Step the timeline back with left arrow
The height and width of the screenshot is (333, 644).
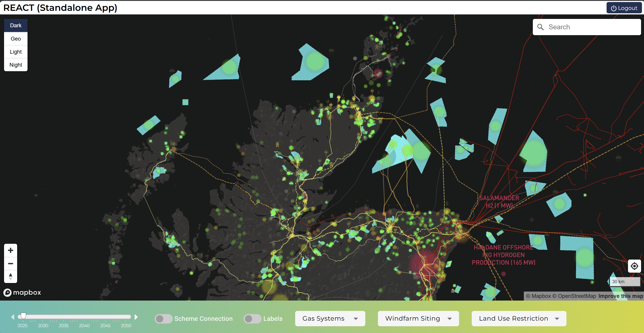click(13, 317)
